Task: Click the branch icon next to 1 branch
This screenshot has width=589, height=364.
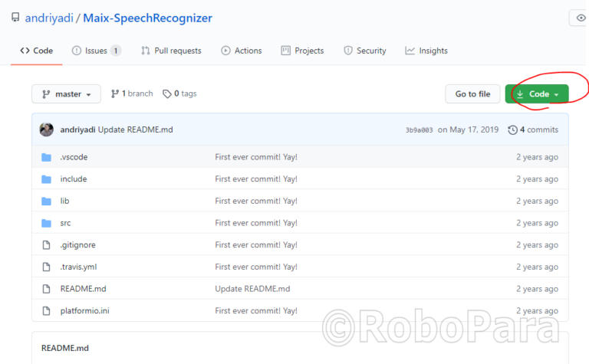Action: click(115, 94)
